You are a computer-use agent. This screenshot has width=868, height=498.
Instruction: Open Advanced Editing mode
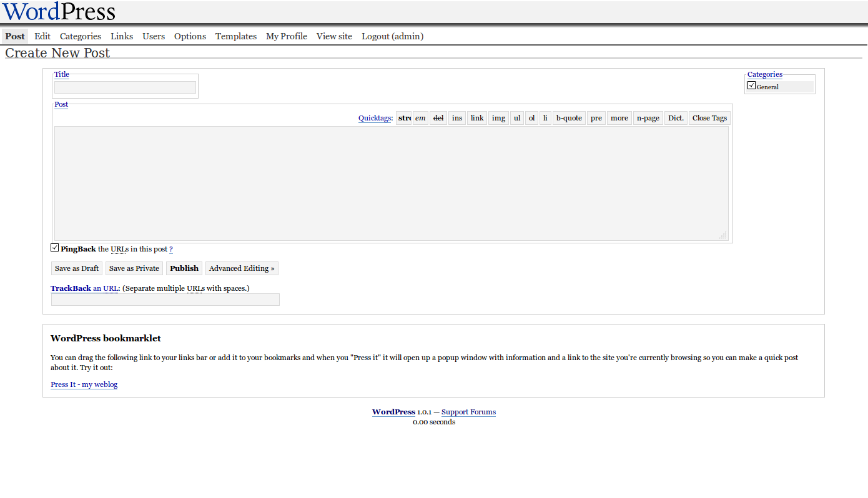pyautogui.click(x=242, y=268)
